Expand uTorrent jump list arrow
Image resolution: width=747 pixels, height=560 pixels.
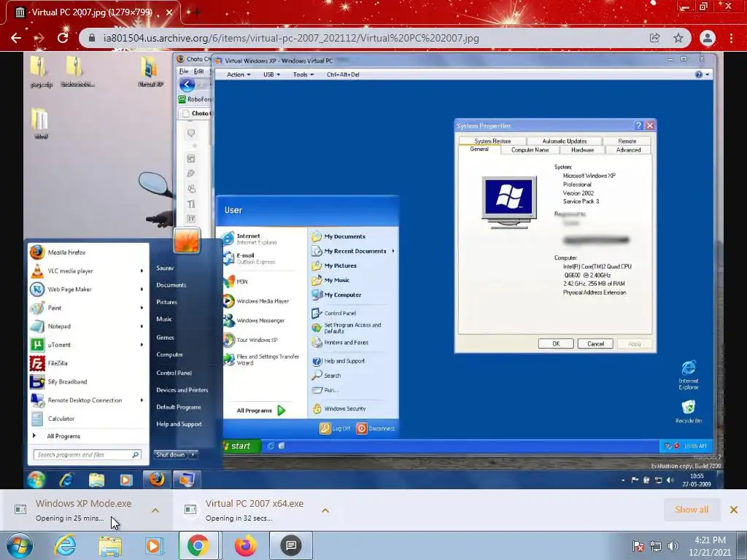pos(142,345)
